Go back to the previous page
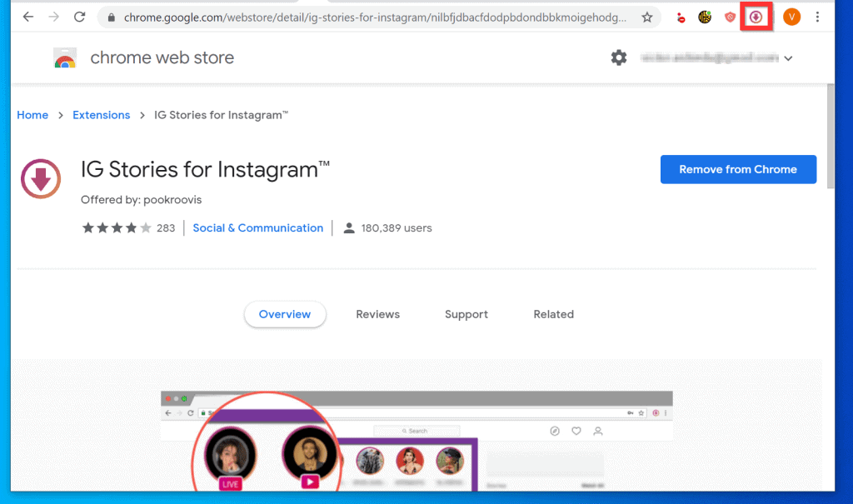853x504 pixels. pos(28,17)
